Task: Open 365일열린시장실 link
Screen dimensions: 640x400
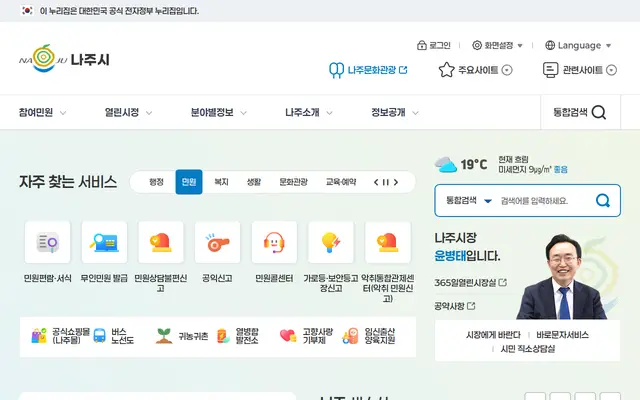Action: [470, 282]
